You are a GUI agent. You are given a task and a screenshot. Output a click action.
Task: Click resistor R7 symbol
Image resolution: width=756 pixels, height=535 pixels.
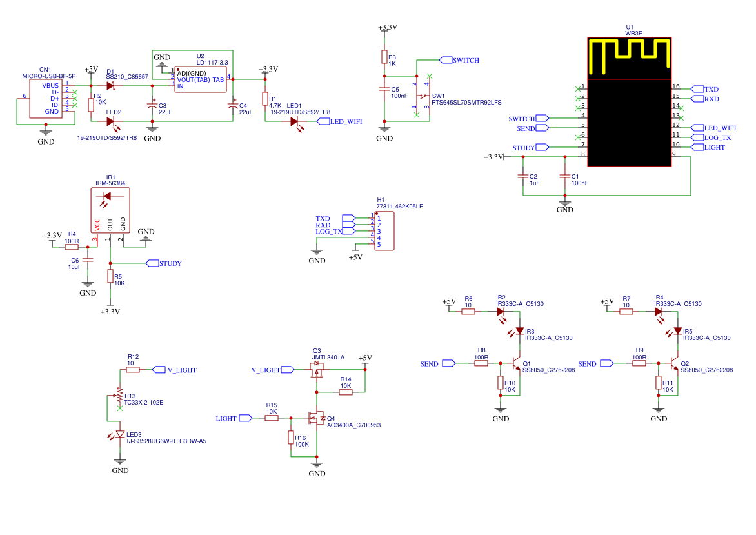coord(626,312)
